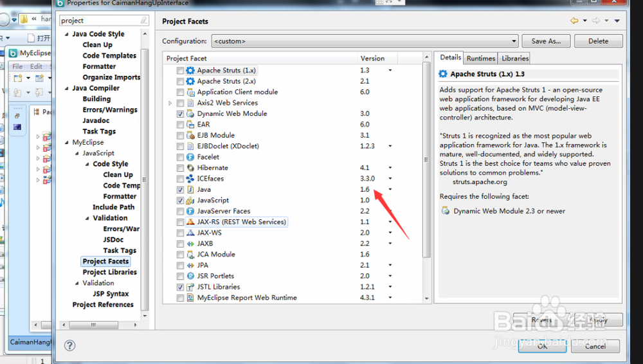
Task: Enable the Hibernate facet checkbox
Action: pyautogui.click(x=180, y=168)
